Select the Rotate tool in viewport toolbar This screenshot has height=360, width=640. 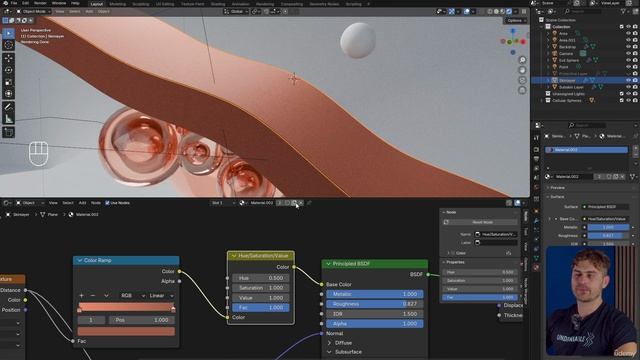coord(9,70)
